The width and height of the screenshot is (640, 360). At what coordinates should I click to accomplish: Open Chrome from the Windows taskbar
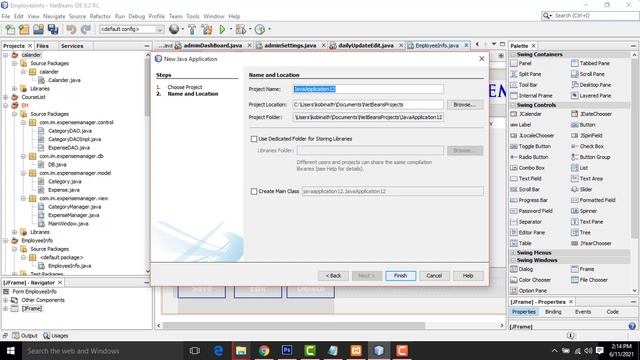[264, 351]
